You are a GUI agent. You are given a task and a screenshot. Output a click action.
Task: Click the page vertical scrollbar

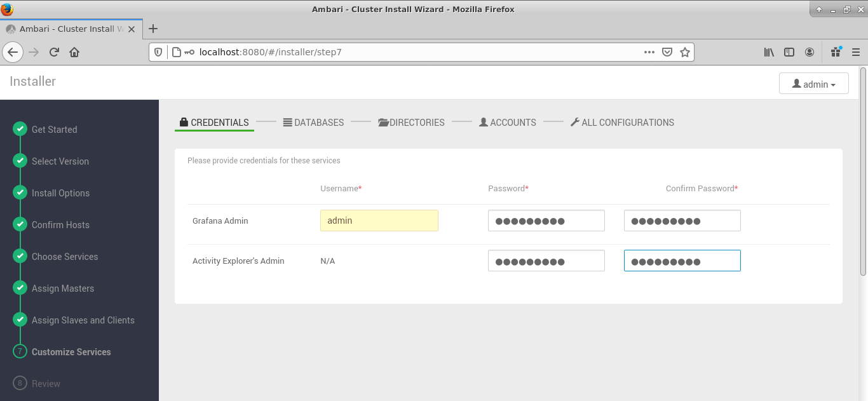(x=863, y=172)
